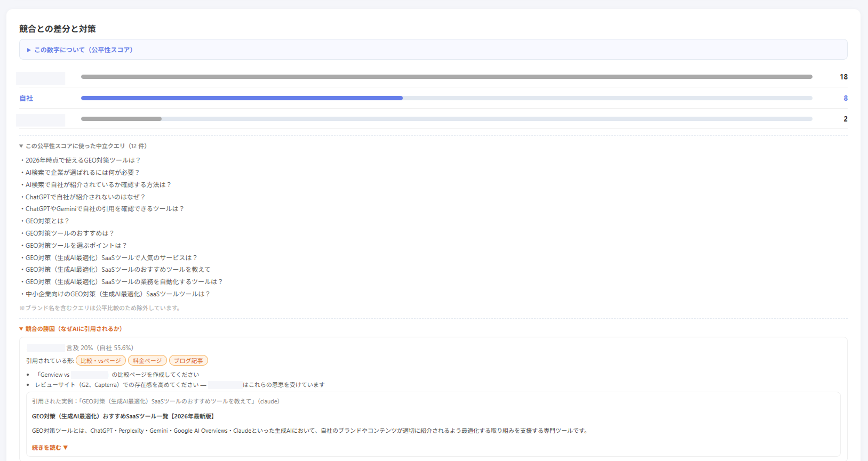
Task: Click the 料金ページ tag
Action: click(x=147, y=361)
